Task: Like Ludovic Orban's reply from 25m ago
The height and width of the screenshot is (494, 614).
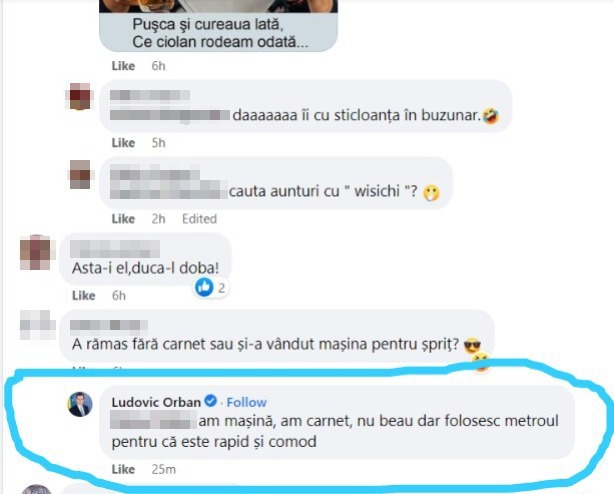Action: coord(123,469)
